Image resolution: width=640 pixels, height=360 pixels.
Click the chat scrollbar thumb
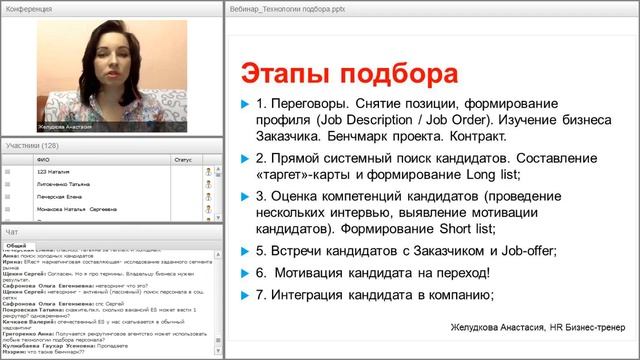click(218, 340)
